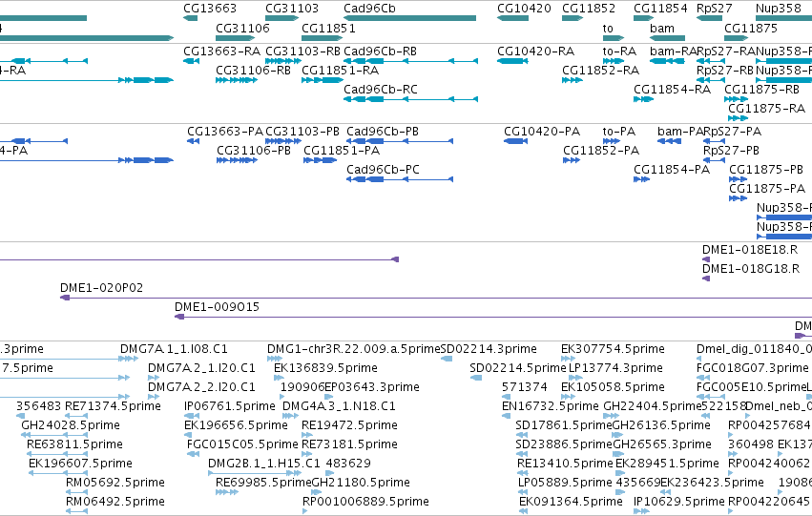Click transcript CG11875-RA
Viewport: 812px width, 516px height.
766,109
